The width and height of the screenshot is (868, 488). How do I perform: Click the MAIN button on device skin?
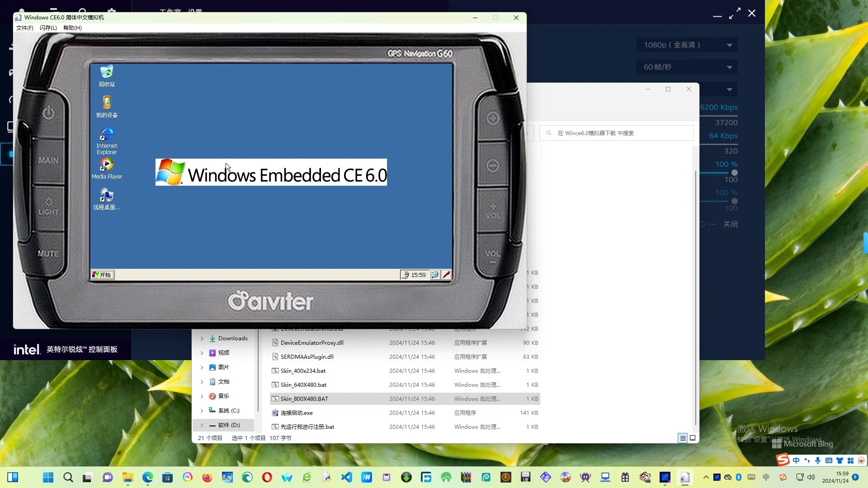(x=48, y=160)
